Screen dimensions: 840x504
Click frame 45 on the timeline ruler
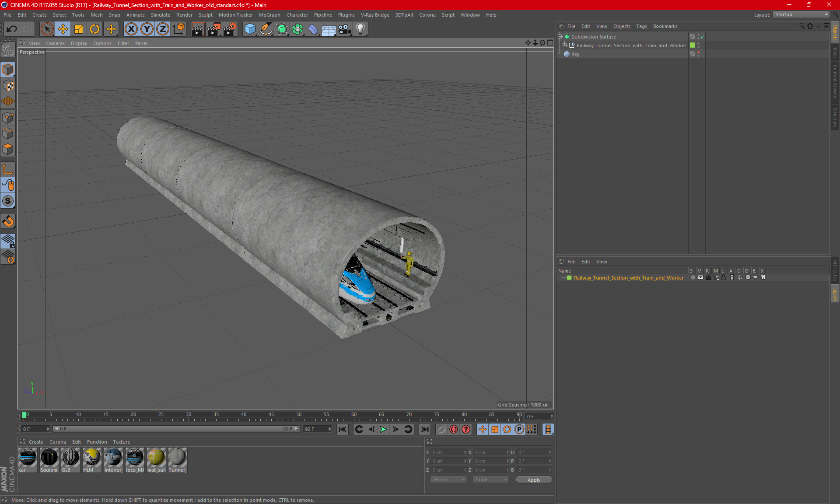click(271, 416)
